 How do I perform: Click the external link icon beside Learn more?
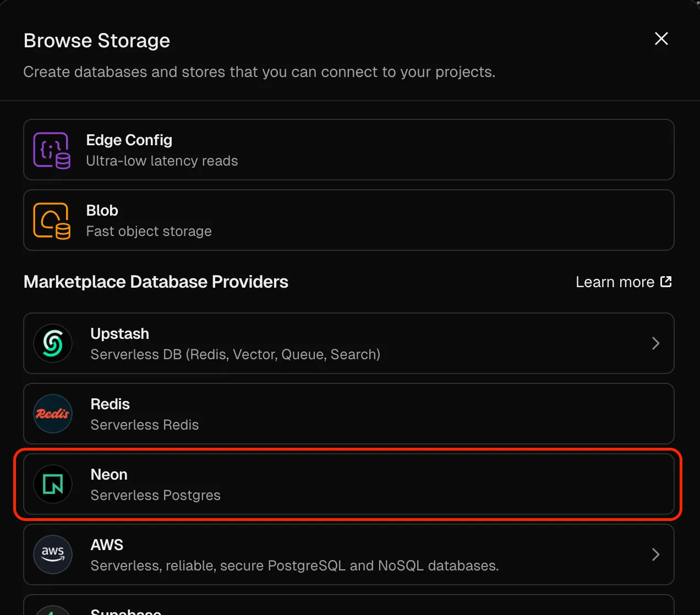click(666, 282)
